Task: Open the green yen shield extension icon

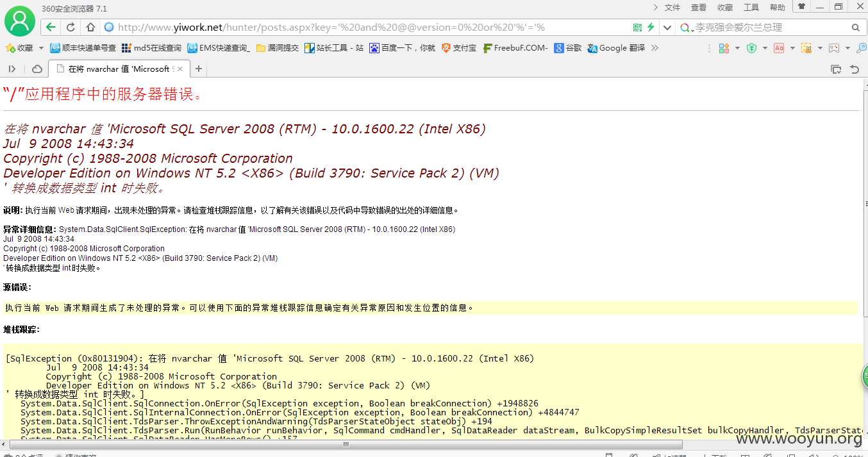Action: [752, 48]
